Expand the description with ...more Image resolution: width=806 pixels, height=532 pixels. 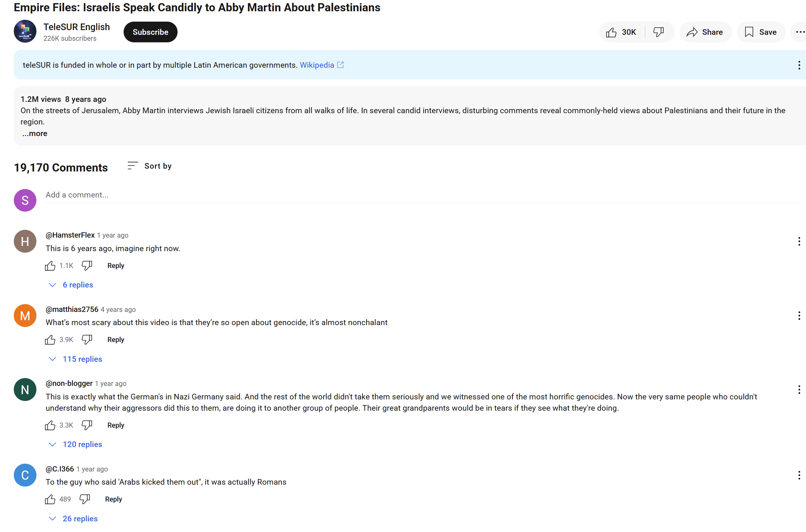(35, 134)
